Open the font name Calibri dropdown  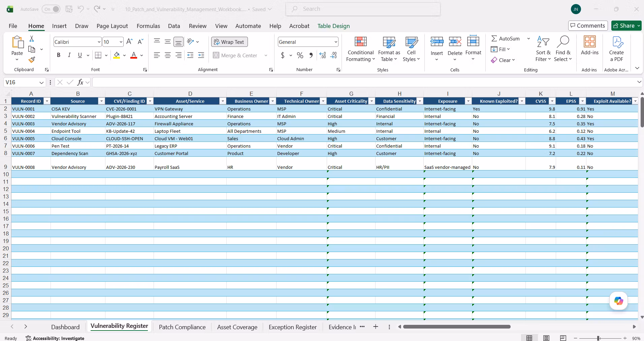[x=99, y=42]
